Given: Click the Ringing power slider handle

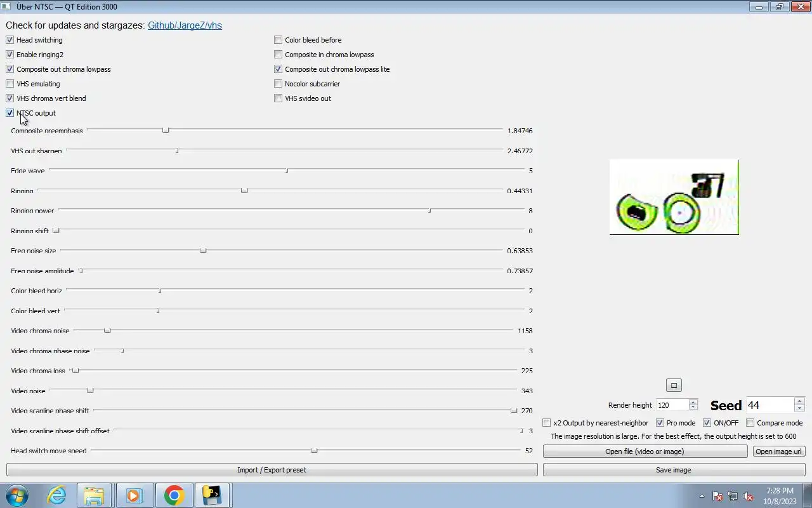Looking at the screenshot, I should tap(429, 210).
